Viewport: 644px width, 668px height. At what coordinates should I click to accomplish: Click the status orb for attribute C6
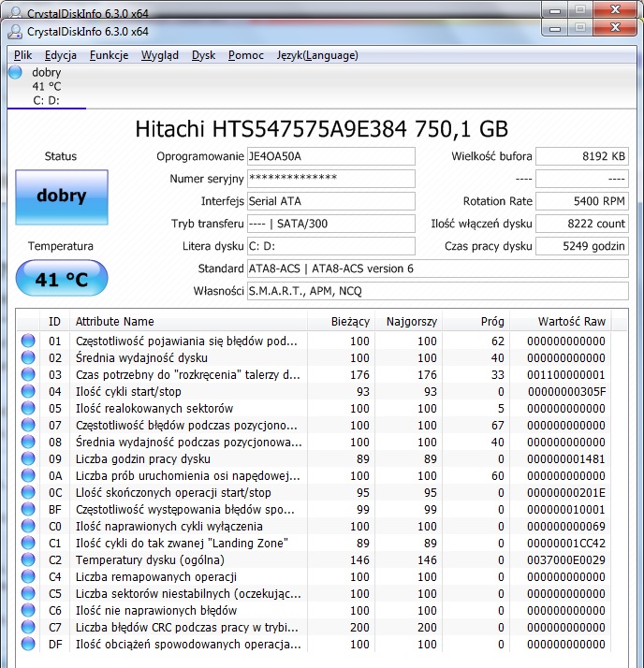(28, 610)
